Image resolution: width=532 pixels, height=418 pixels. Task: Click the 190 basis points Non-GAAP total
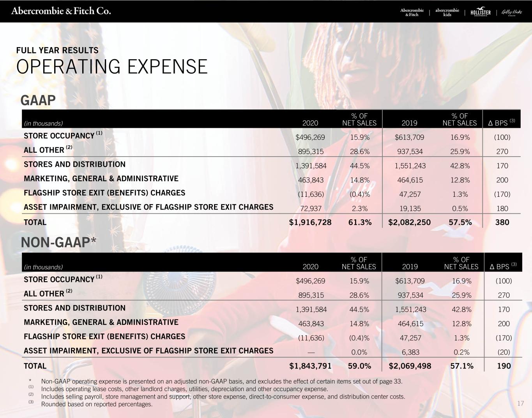pos(504,366)
